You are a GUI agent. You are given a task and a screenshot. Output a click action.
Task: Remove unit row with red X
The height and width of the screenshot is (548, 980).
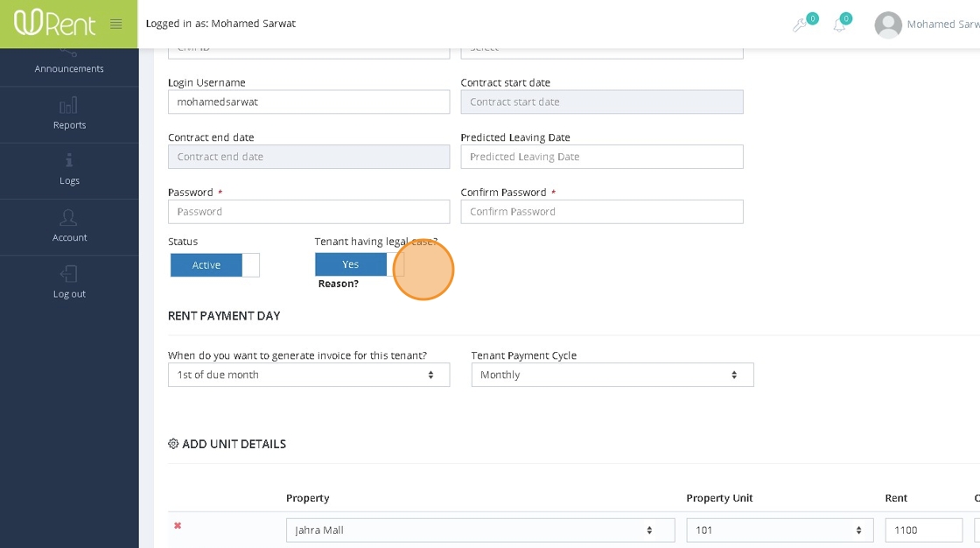point(178,526)
